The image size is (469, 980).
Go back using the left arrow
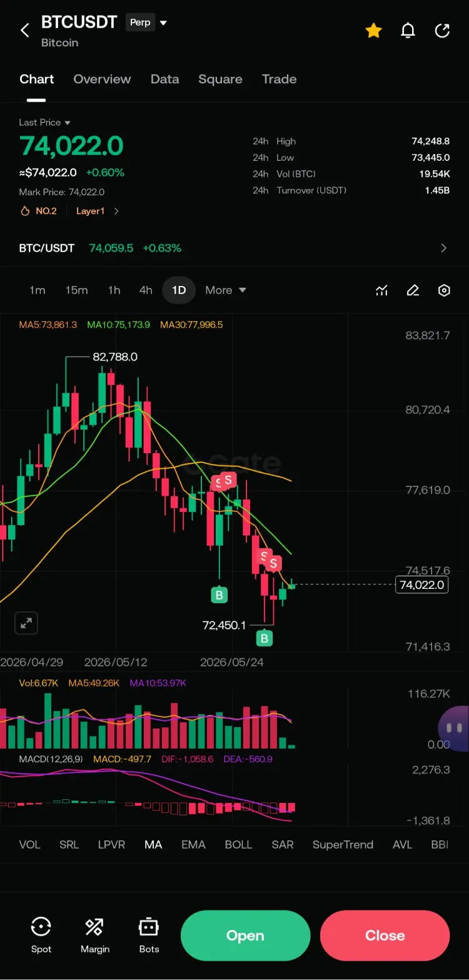[x=25, y=30]
